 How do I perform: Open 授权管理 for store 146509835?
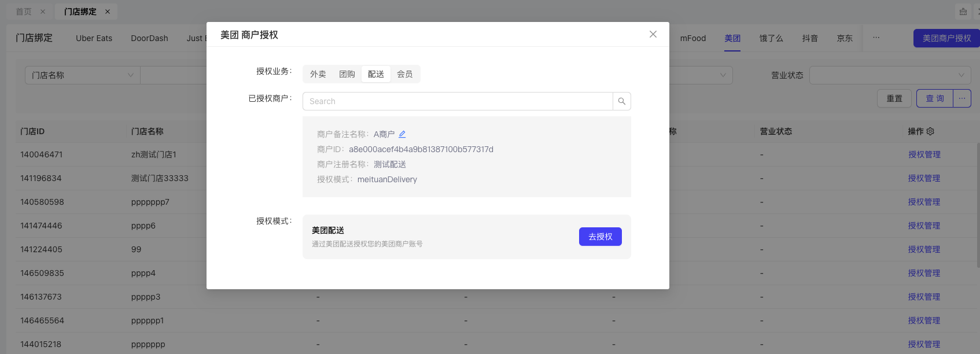(x=924, y=273)
